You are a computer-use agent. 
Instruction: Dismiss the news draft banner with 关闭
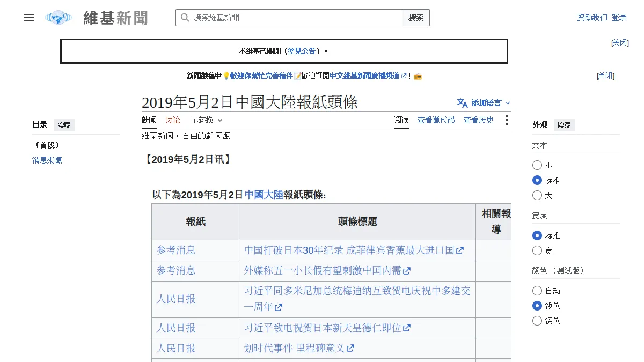click(605, 76)
